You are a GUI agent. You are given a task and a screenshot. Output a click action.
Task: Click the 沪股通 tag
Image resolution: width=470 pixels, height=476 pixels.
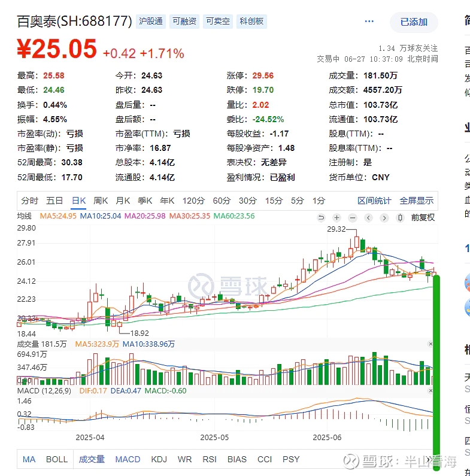(x=151, y=21)
